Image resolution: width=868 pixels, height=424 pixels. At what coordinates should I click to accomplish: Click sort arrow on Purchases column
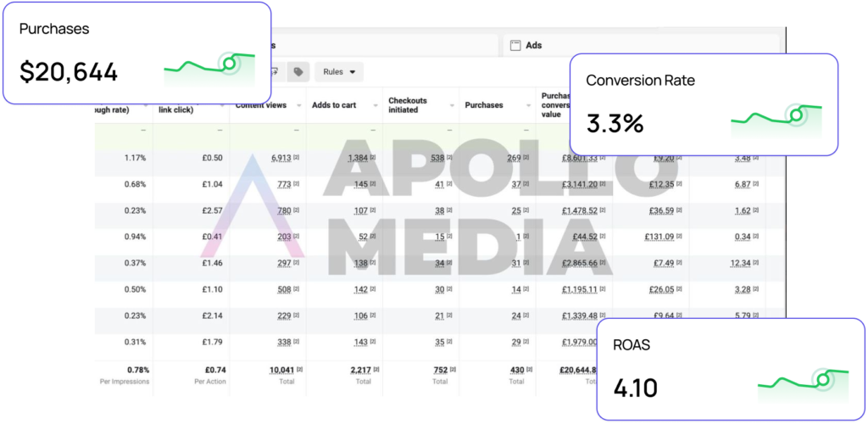tap(527, 106)
